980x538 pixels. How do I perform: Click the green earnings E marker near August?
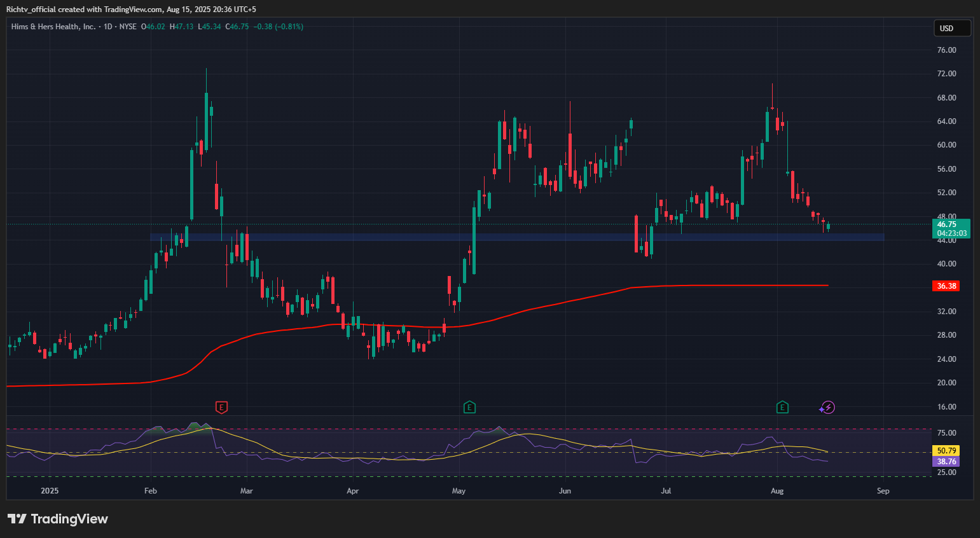(782, 407)
